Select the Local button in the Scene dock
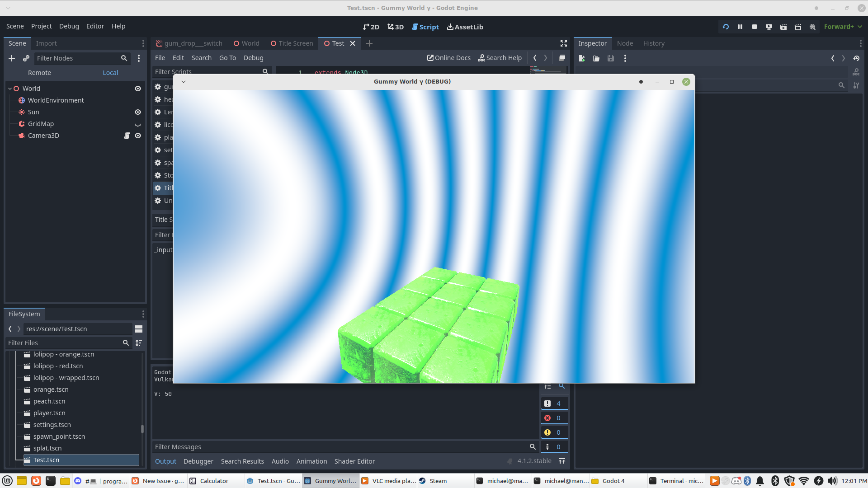 pos(110,72)
